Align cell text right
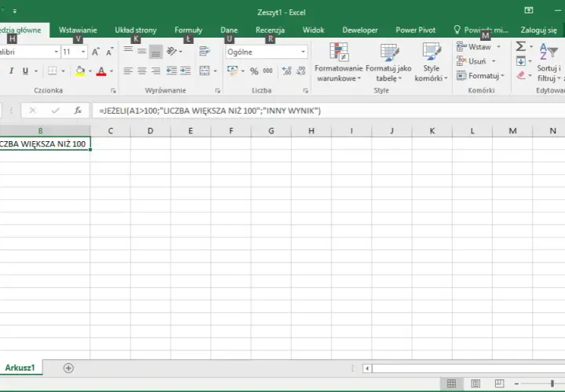The image size is (565, 392). [155, 71]
